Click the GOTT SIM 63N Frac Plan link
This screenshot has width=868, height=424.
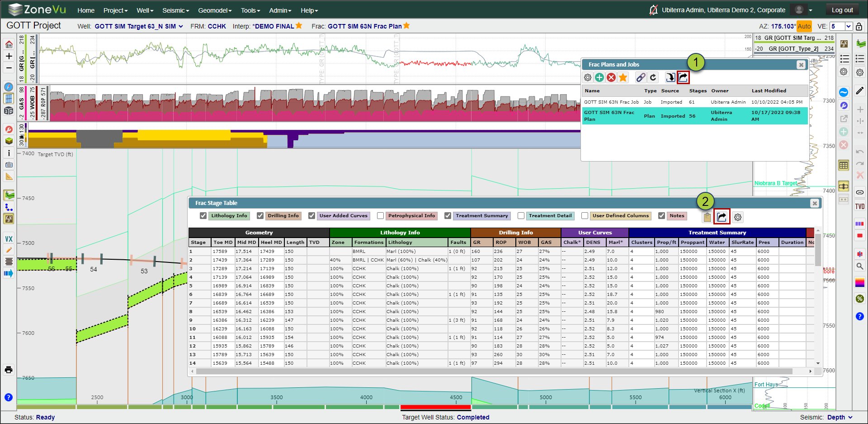[364, 26]
